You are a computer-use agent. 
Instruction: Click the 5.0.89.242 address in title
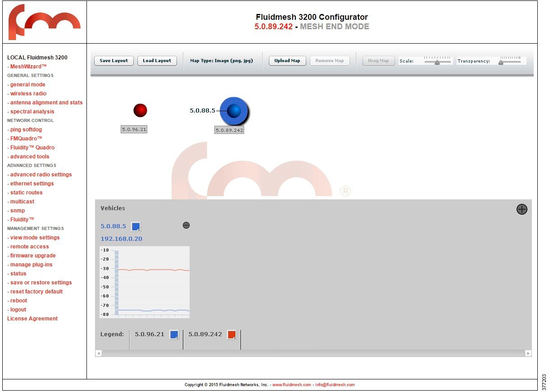(x=273, y=27)
